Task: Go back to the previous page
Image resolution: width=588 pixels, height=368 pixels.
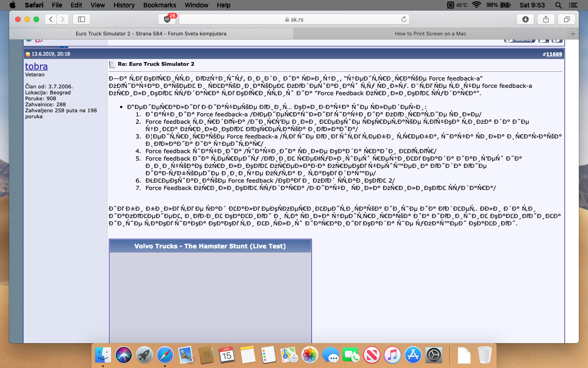Action: coord(51,19)
